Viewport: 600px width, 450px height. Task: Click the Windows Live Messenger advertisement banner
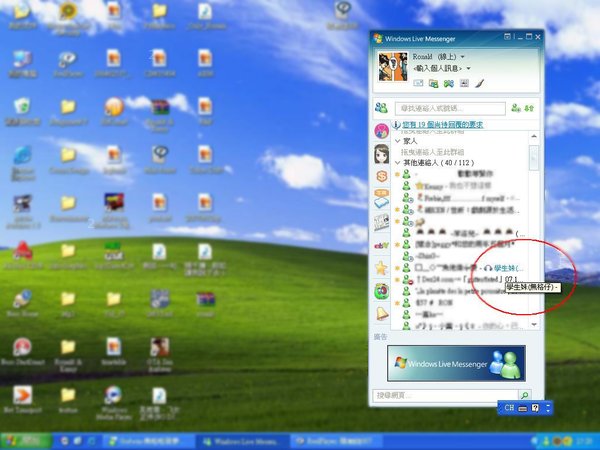(456, 363)
